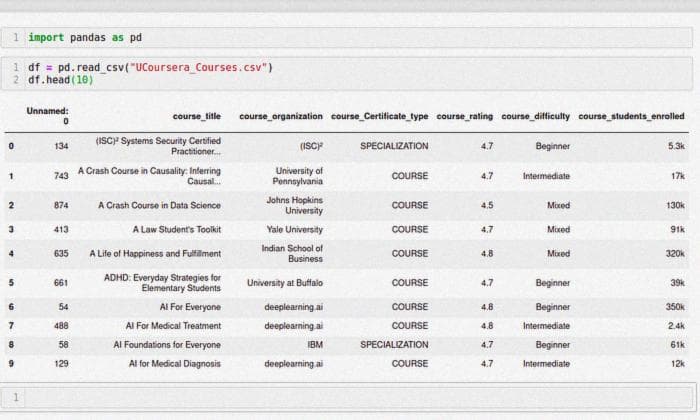This screenshot has width=700, height=420.
Task: Click the 'course_Certificate_type' column header
Action: pyautogui.click(x=379, y=116)
